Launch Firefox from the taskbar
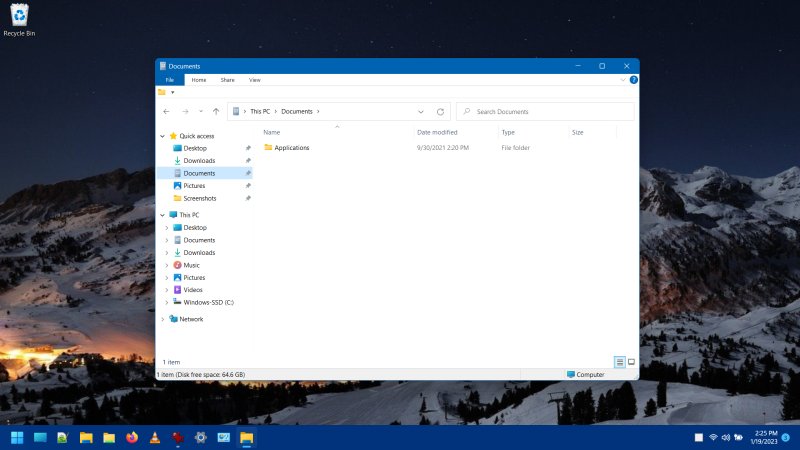This screenshot has width=800, height=450. point(132,437)
